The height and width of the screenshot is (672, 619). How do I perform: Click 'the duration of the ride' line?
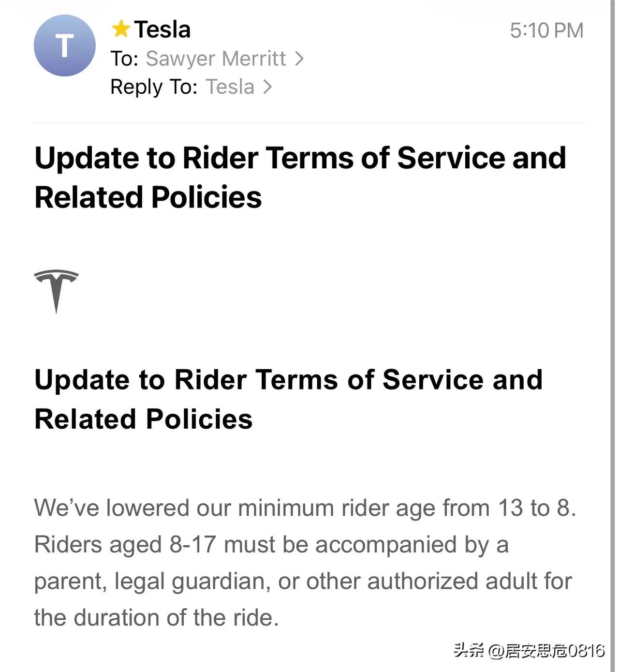(156, 618)
